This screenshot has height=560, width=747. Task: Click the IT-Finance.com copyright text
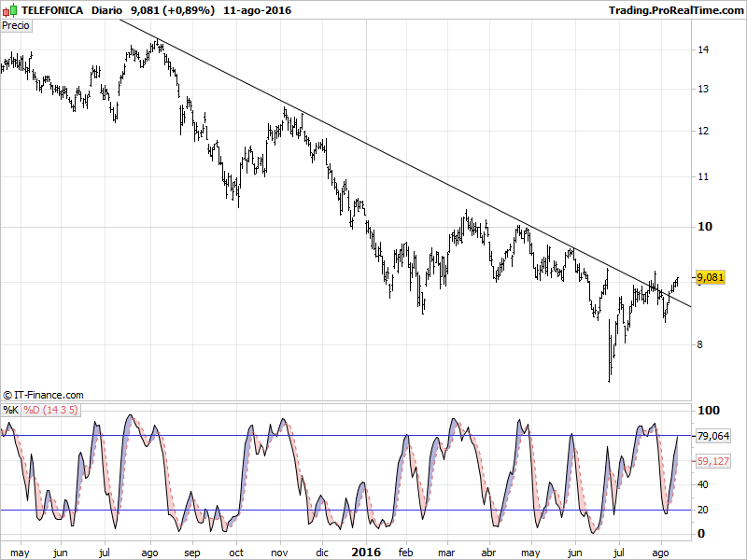click(x=44, y=396)
